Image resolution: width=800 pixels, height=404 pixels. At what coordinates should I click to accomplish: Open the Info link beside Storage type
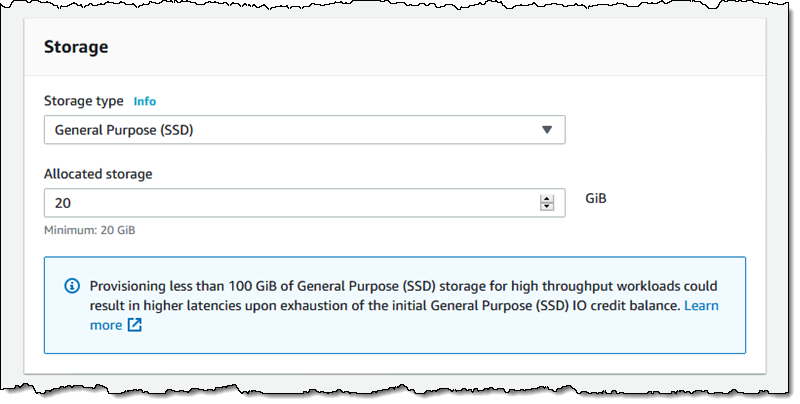tap(145, 101)
